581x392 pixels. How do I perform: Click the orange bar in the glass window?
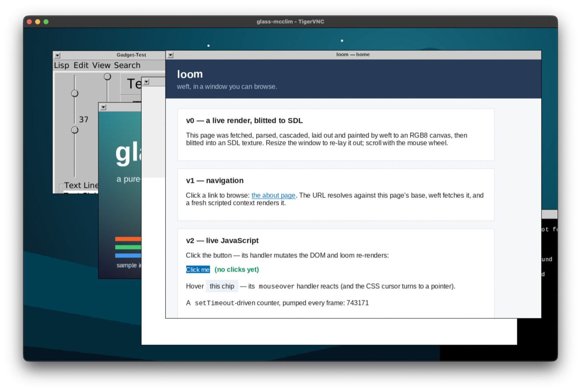tap(128, 239)
